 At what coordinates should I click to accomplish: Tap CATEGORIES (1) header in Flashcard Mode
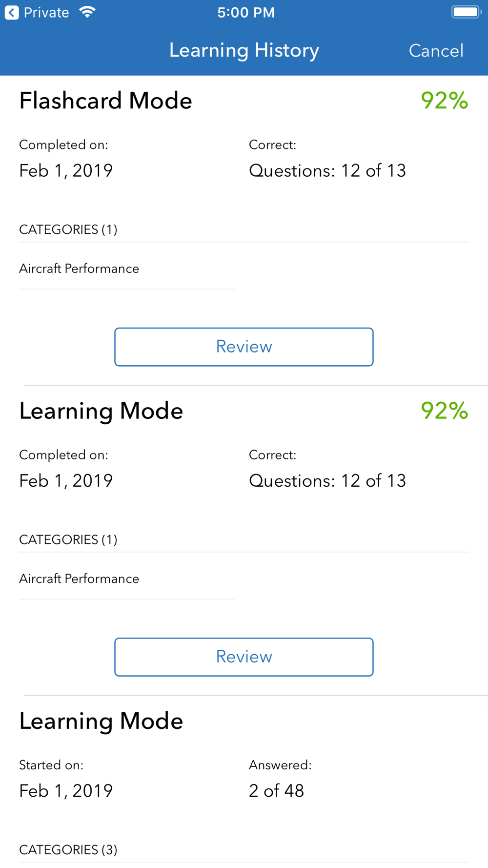click(x=68, y=229)
